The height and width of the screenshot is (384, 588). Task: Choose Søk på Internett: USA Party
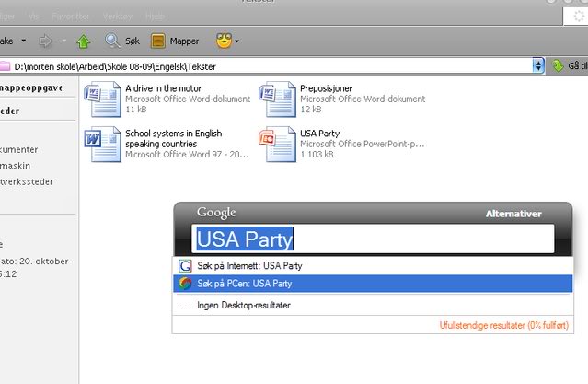373,266
